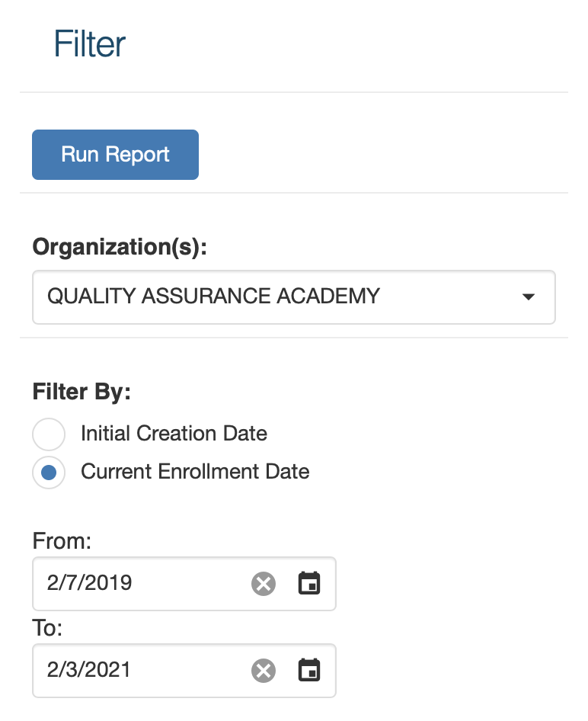
Task: Click the 2/7/2019 date value
Action: pyautogui.click(x=89, y=584)
